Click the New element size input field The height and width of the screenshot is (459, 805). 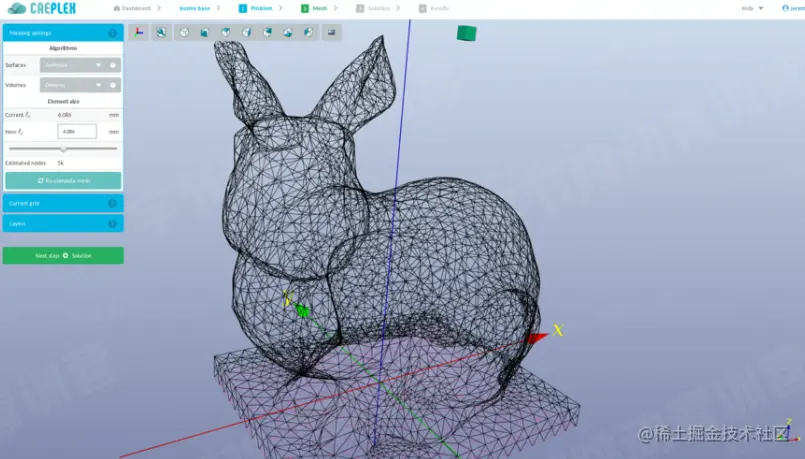(x=77, y=131)
